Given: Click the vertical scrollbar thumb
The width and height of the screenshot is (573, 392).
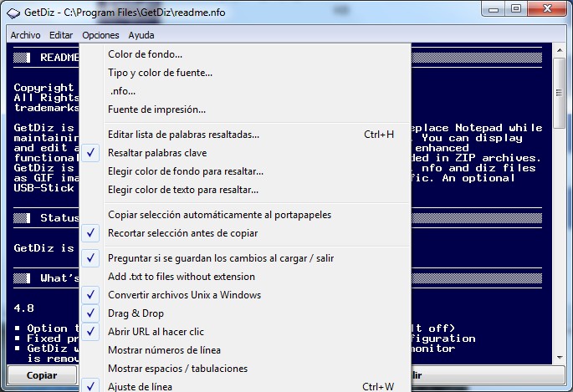Looking at the screenshot, I should tap(560, 93).
